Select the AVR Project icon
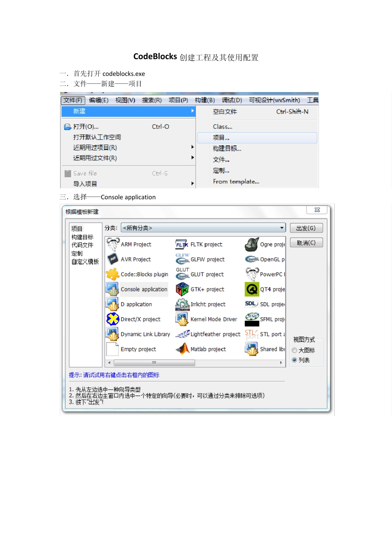 (113, 259)
